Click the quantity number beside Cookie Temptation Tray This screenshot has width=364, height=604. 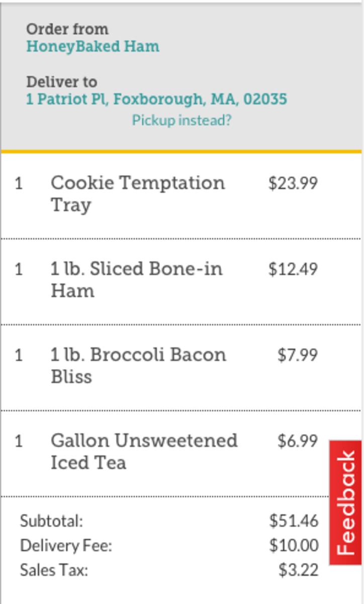coord(19,183)
